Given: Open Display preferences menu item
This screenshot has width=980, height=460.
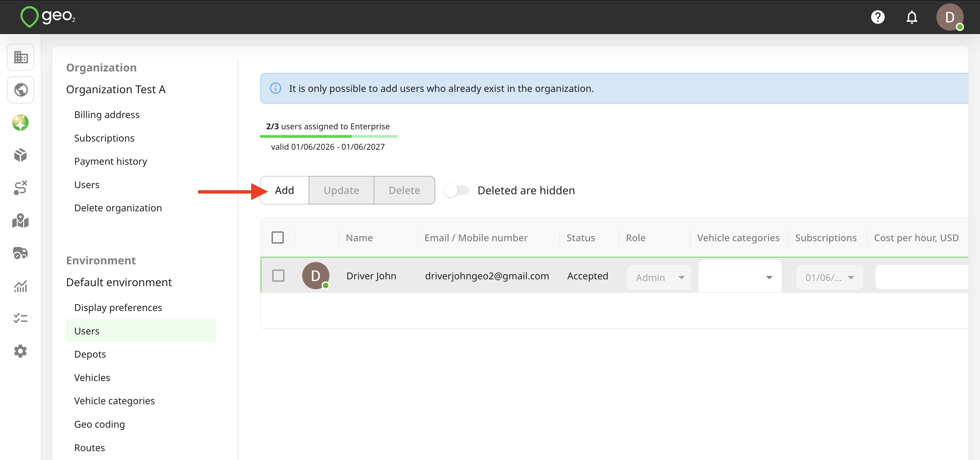Looking at the screenshot, I should click(118, 308).
